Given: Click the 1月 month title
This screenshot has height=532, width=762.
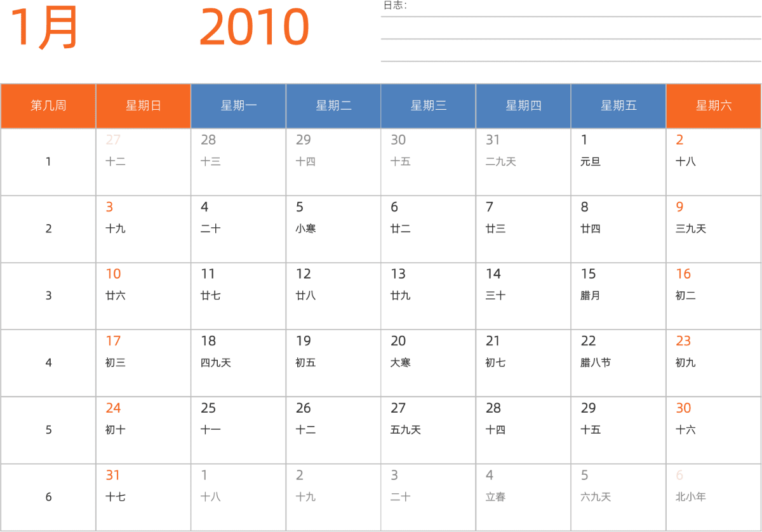Looking at the screenshot, I should tap(44, 28).
